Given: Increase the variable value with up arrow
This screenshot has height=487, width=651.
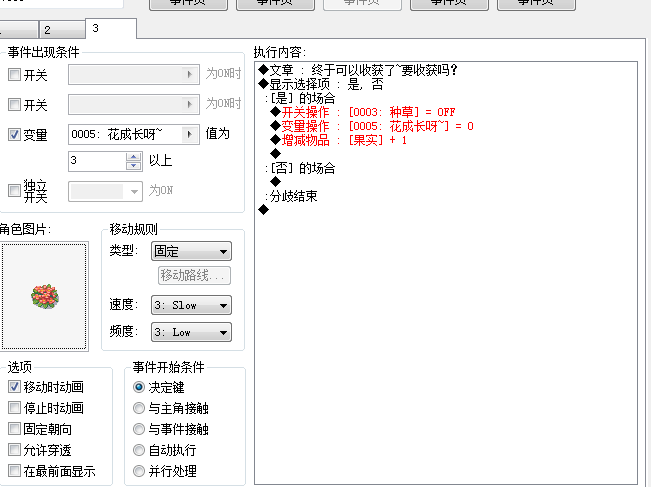Looking at the screenshot, I should pos(134,157).
